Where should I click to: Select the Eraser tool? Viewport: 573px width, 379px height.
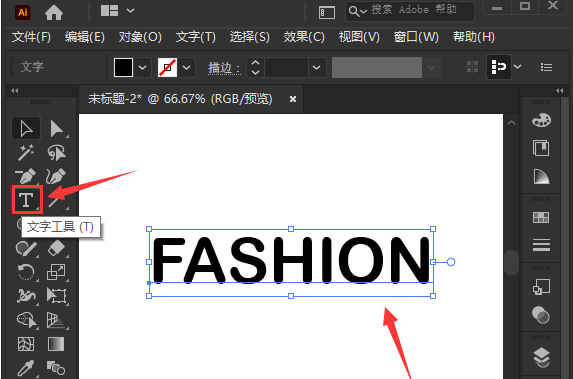56,249
